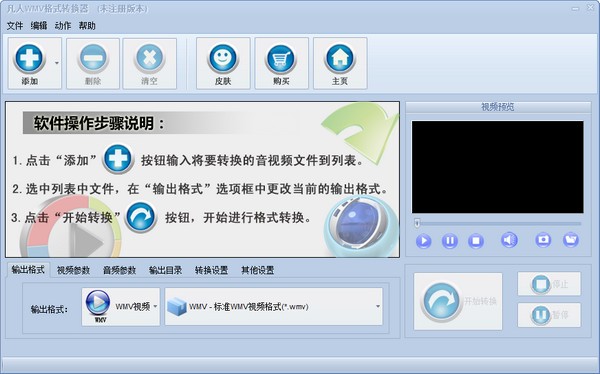Click the stop button under video preview
This screenshot has width=600, height=374.
point(476,241)
